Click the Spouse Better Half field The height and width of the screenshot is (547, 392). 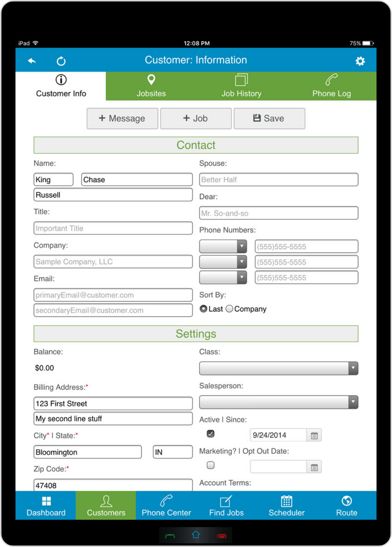(279, 179)
